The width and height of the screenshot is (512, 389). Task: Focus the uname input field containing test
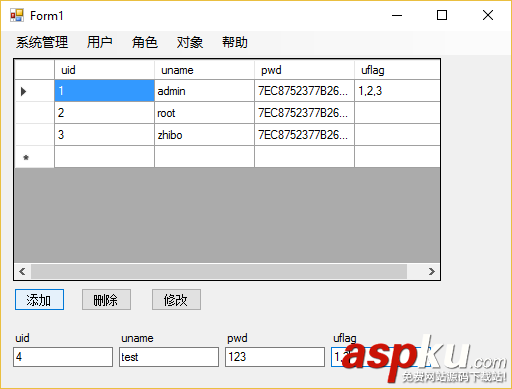click(x=169, y=357)
